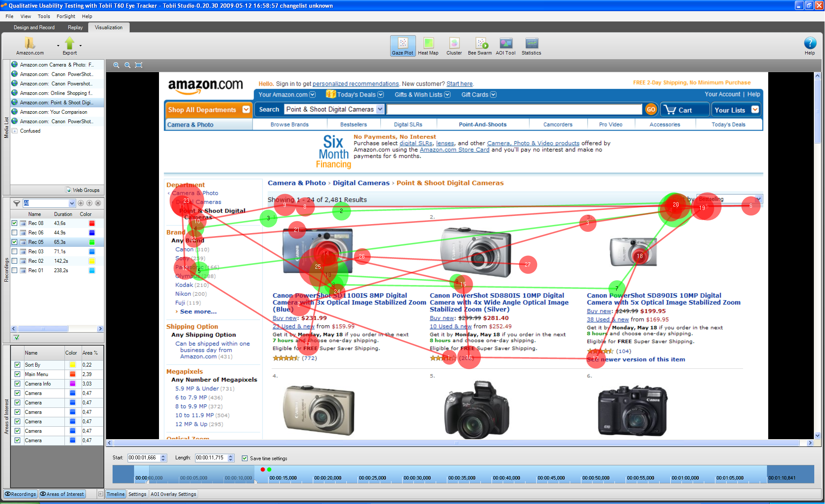Switch to the AOI Overlay Settings tab

(173, 494)
